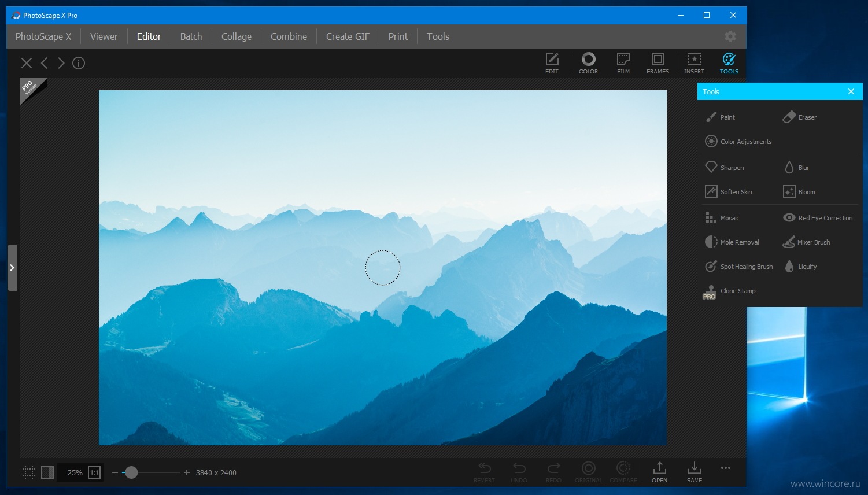Go to previous image arrow
868x495 pixels.
pos(44,63)
